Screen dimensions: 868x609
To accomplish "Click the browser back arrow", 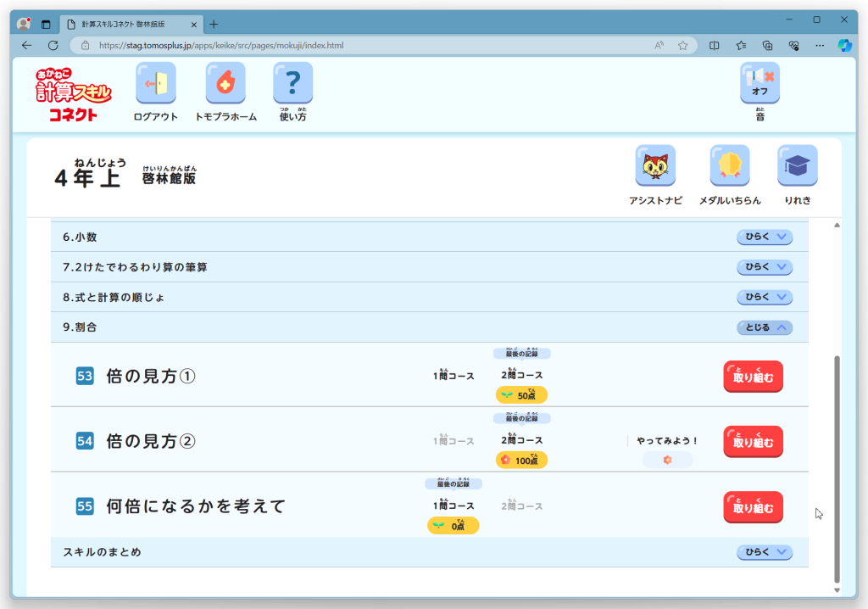I will pyautogui.click(x=26, y=46).
